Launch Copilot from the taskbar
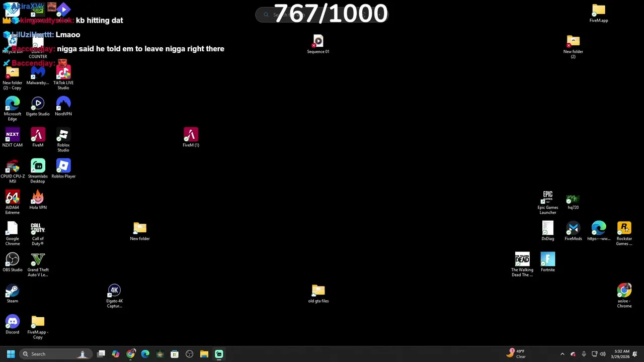Image resolution: width=644 pixels, height=362 pixels. [x=116, y=354]
